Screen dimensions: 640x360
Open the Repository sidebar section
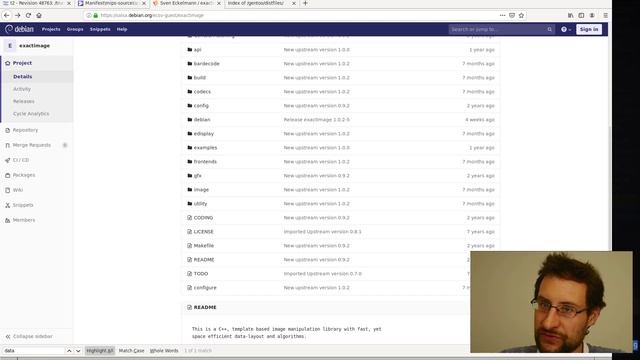tap(25, 130)
